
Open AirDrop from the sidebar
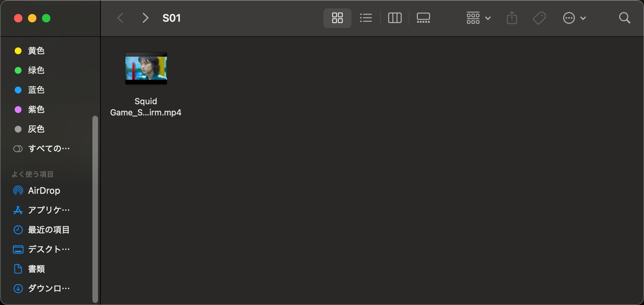44,191
